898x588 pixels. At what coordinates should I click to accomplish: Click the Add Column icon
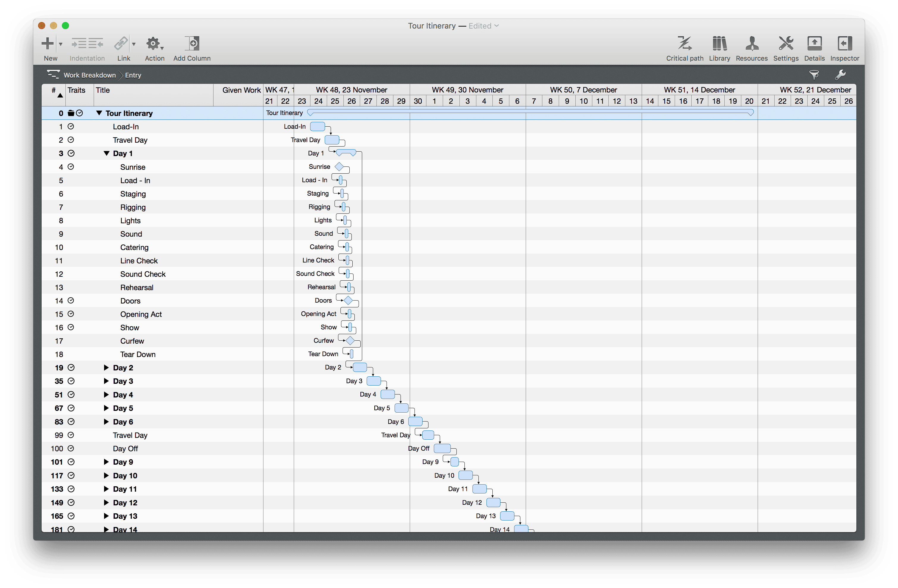tap(192, 44)
